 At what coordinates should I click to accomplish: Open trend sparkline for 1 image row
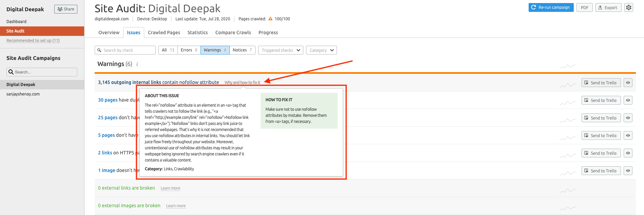[x=568, y=173]
